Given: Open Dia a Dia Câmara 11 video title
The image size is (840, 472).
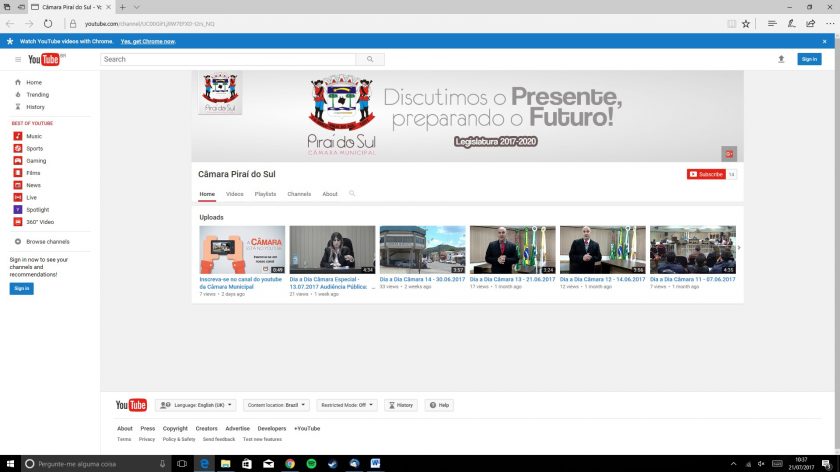Looking at the screenshot, I should click(693, 279).
